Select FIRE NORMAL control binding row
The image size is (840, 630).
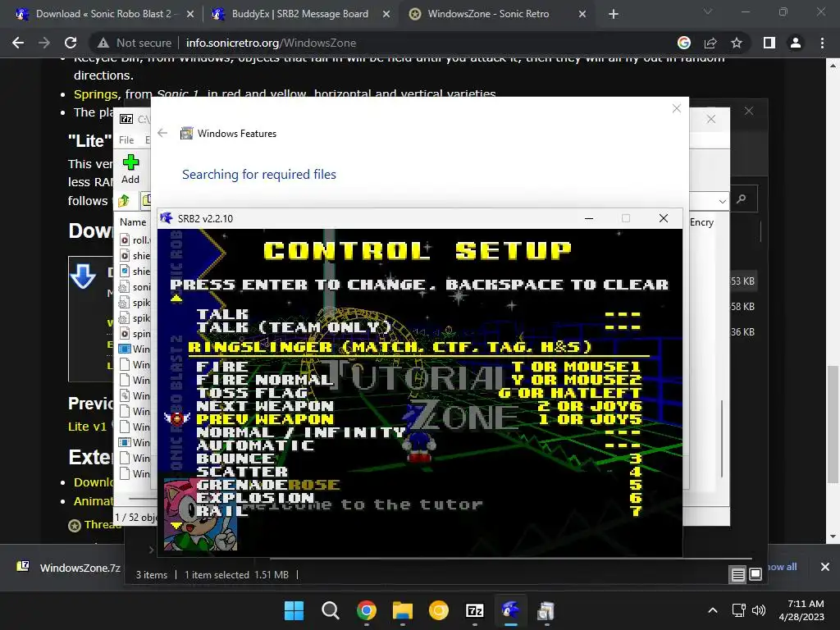click(418, 380)
